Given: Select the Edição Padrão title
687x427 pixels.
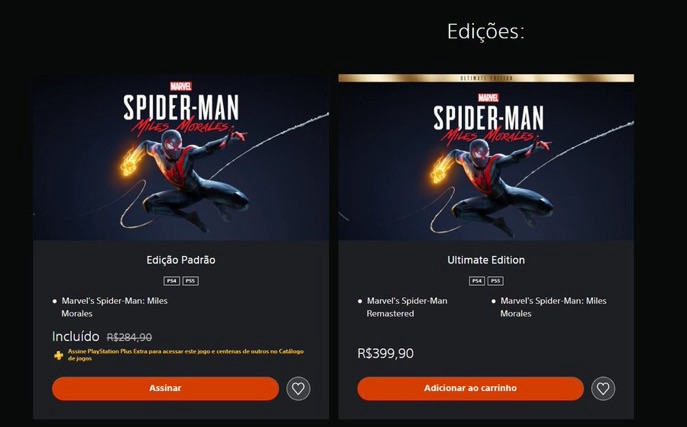Looking at the screenshot, I should tap(181, 260).
